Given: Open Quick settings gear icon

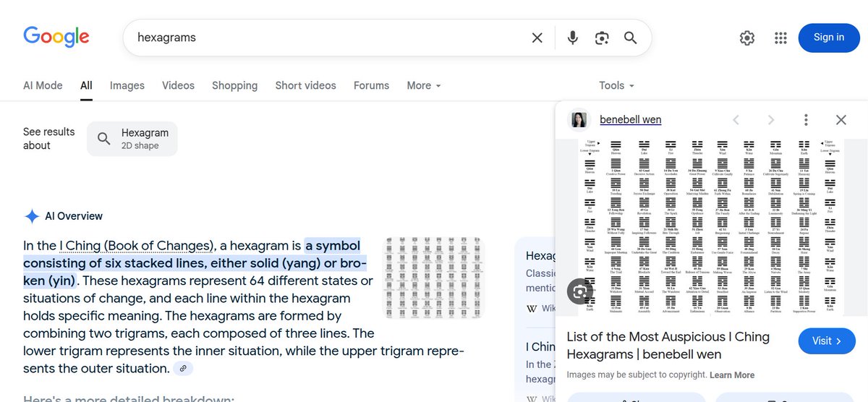Looking at the screenshot, I should (x=747, y=38).
